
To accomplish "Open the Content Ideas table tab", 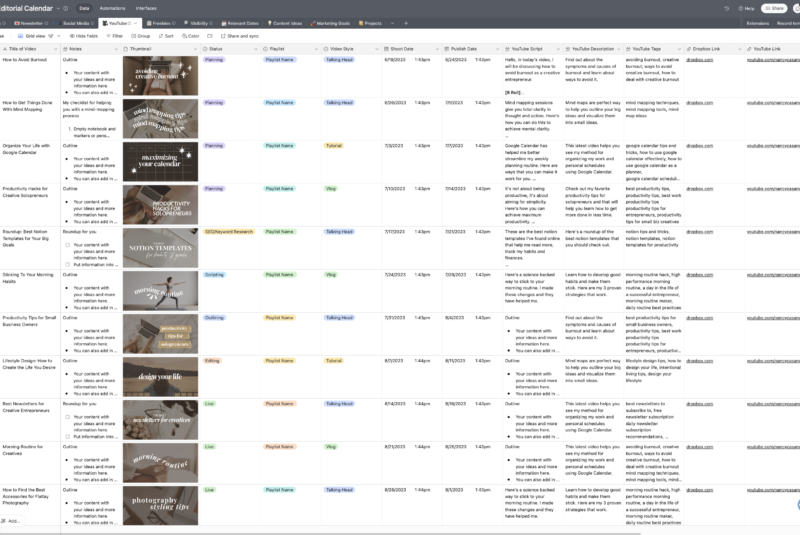I will 285,23.
